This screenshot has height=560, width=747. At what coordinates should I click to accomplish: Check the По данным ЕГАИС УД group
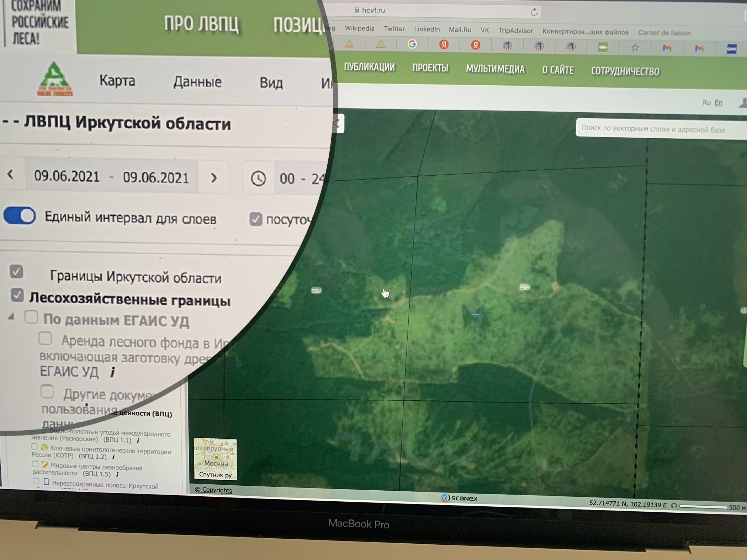click(31, 316)
